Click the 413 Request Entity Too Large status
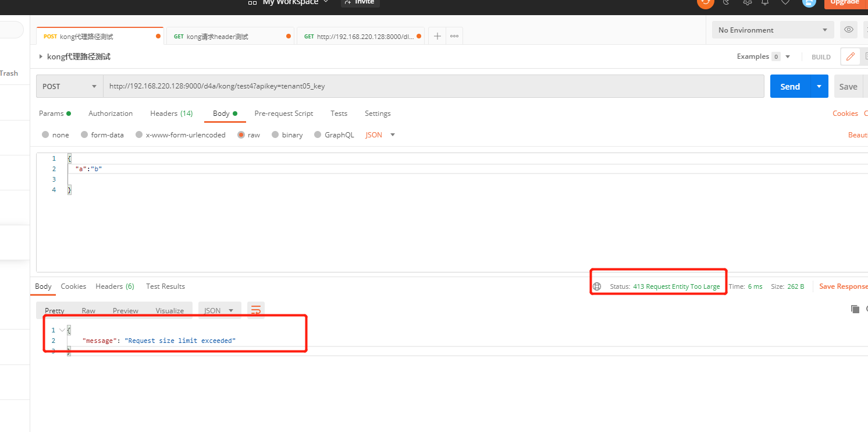This screenshot has height=432, width=868. tap(676, 286)
